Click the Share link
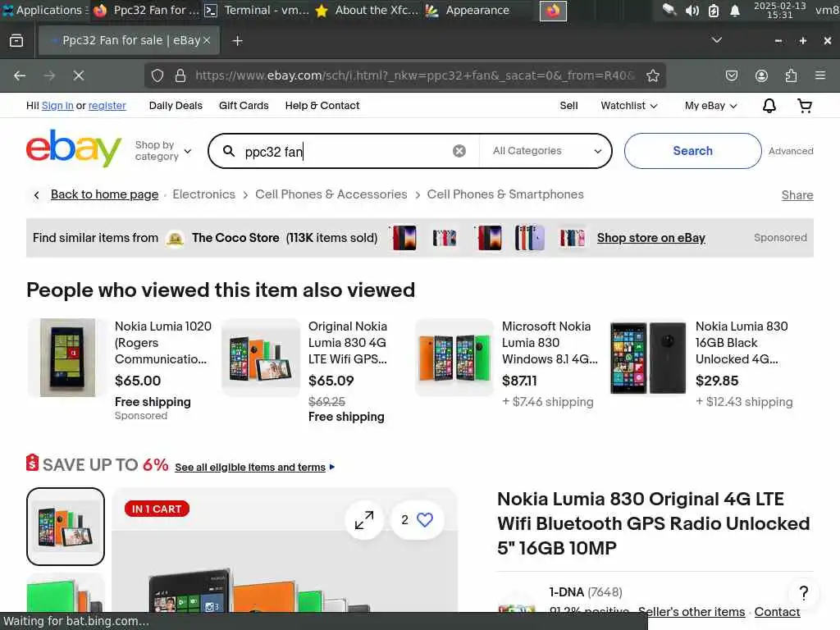The width and height of the screenshot is (840, 630). [797, 195]
